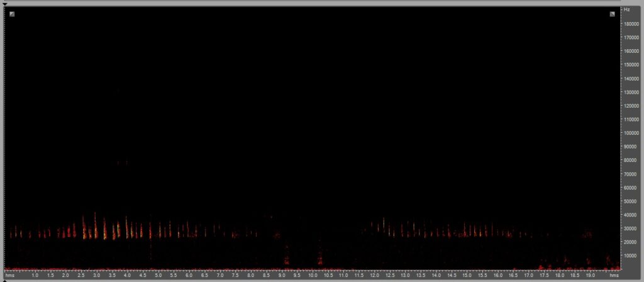The image size is (644, 282).
Task: Click the 15.5 mark on the time ruler
Action: click(482, 275)
